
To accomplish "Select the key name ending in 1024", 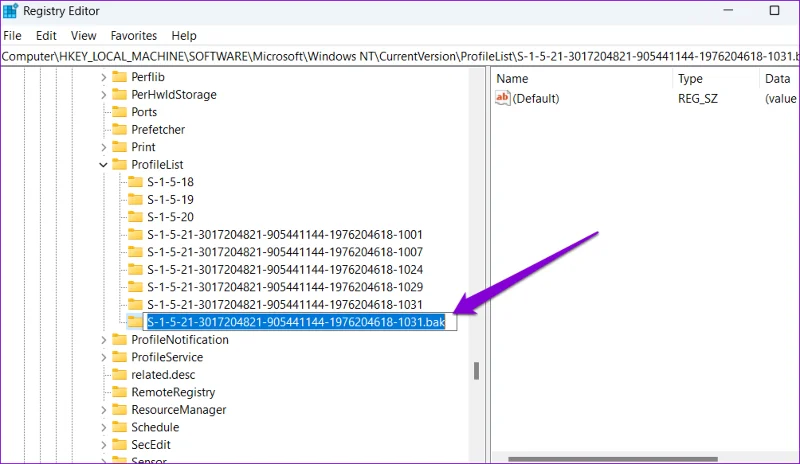I will (x=285, y=270).
